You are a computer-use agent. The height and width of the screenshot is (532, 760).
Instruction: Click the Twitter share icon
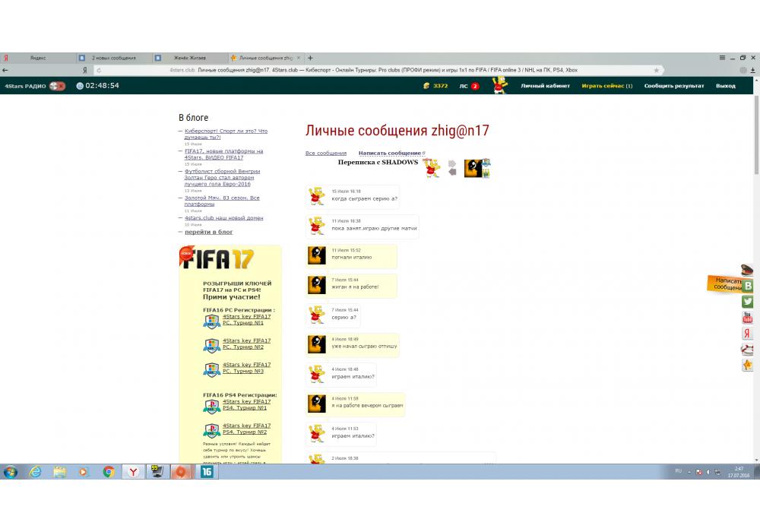[748, 302]
